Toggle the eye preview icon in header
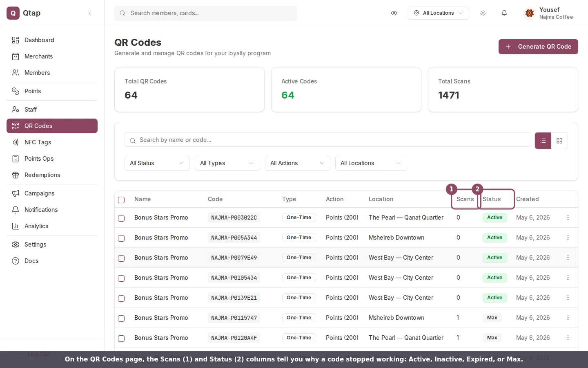 coord(394,13)
